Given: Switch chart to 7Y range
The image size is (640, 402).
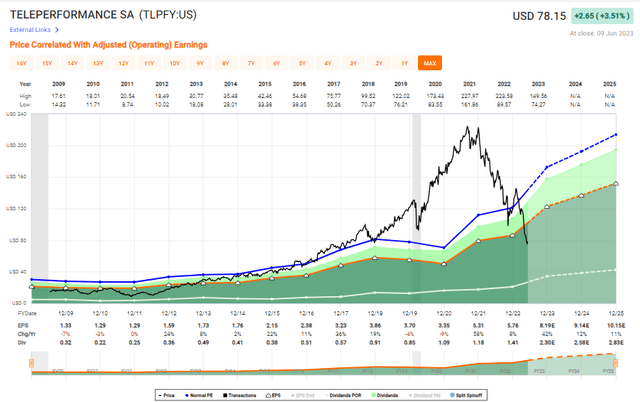Looking at the screenshot, I should [x=251, y=63].
